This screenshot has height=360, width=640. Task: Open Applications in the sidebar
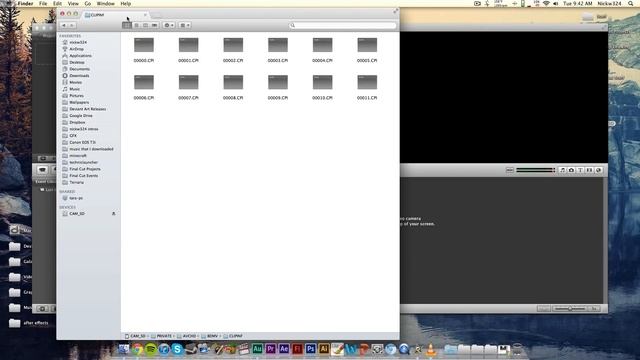[80, 56]
